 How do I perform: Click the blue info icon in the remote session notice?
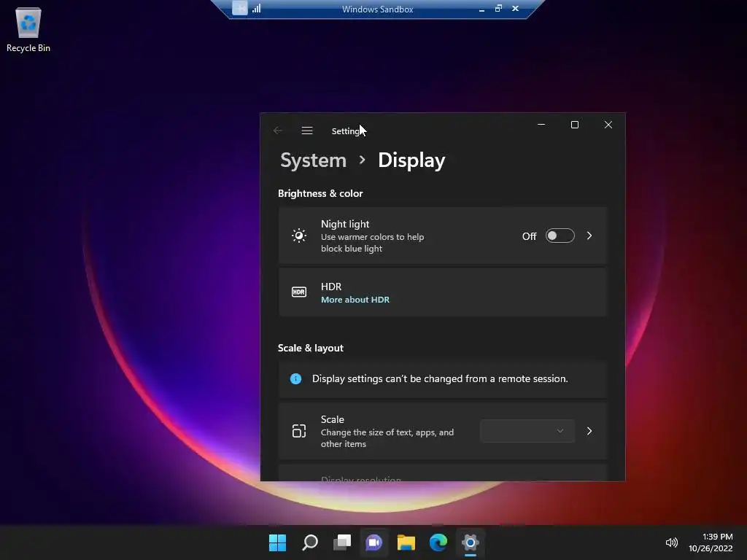[296, 378]
